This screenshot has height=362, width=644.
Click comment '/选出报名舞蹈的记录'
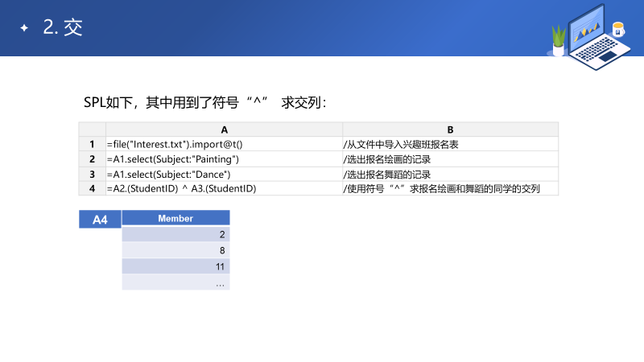click(x=450, y=174)
